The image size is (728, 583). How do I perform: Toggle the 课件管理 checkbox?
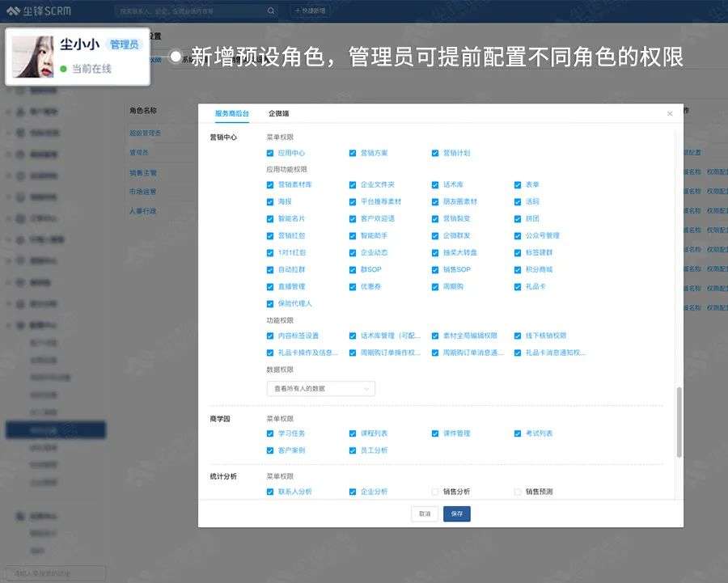(x=435, y=433)
